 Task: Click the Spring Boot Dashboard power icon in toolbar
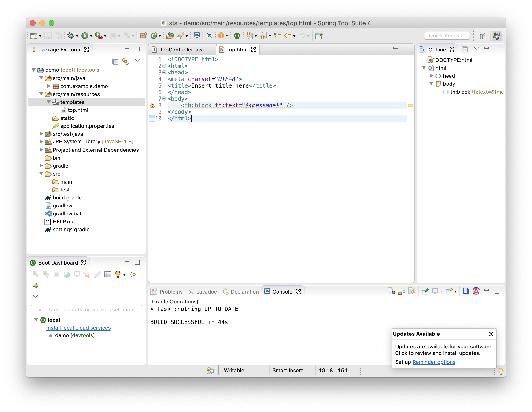tap(237, 36)
